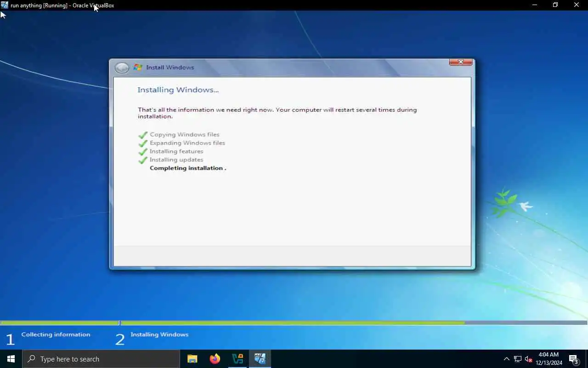Click the installation progress bar for stage 2

click(x=354, y=323)
